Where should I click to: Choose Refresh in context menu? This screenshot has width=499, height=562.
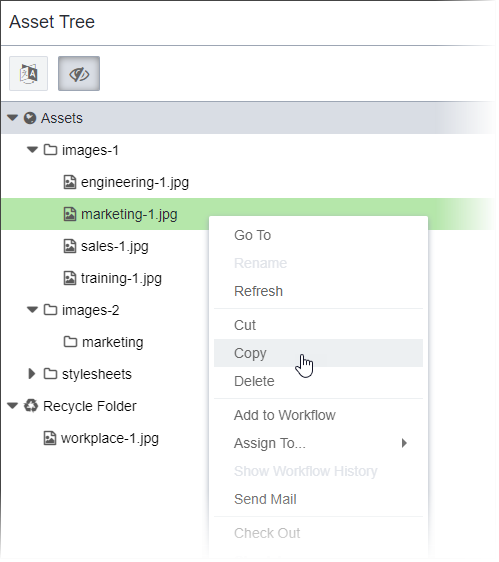[x=319, y=291]
